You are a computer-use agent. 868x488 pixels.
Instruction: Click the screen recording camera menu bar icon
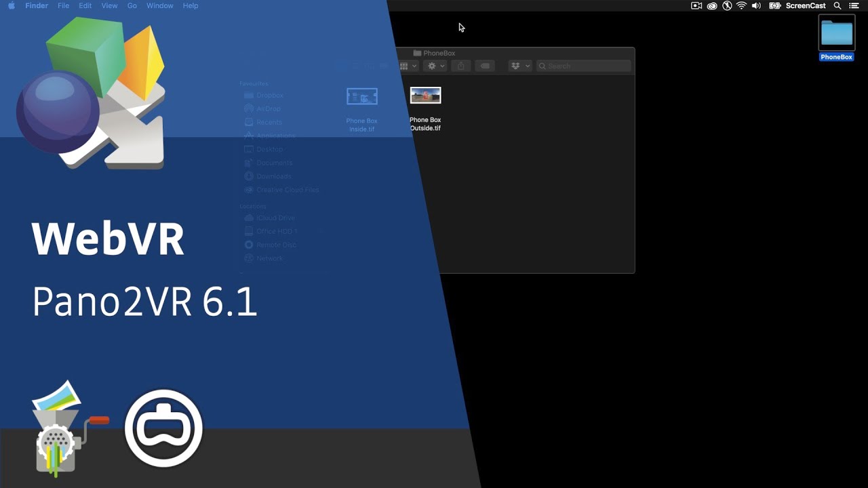(x=696, y=5)
